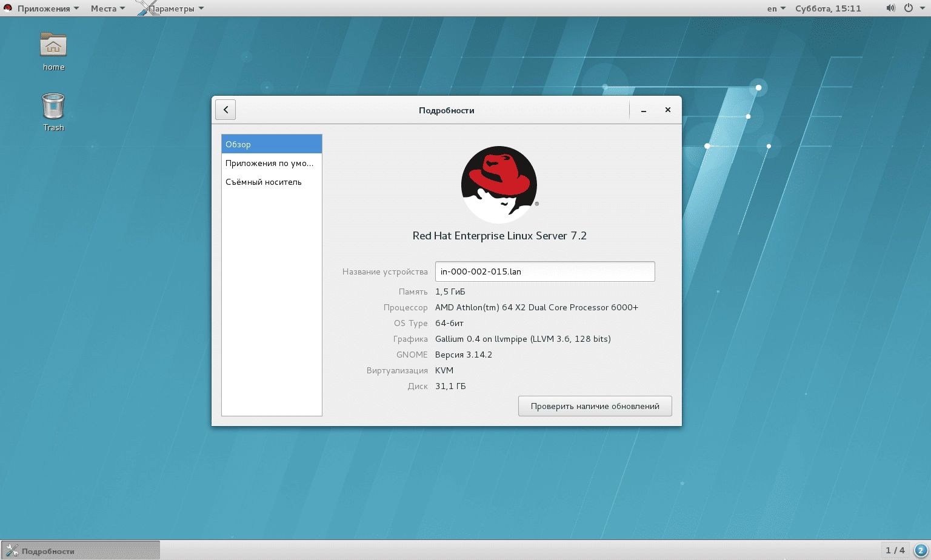This screenshot has height=560, width=931.
Task: Click Подробности taskbar button
Action: (x=81, y=550)
